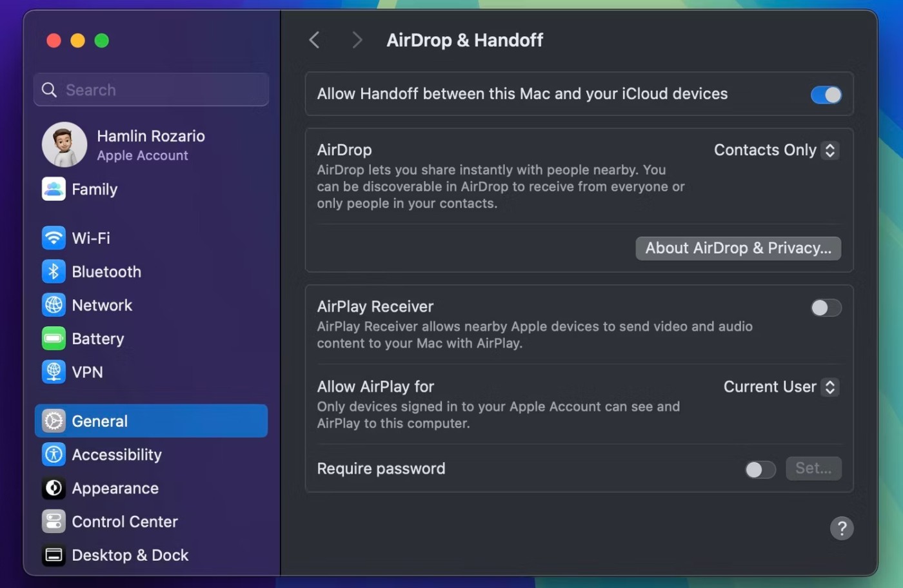Open Family section in sidebar

pyautogui.click(x=94, y=190)
